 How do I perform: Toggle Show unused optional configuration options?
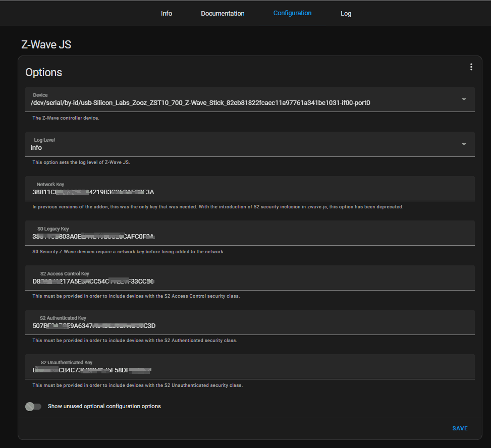click(x=33, y=406)
